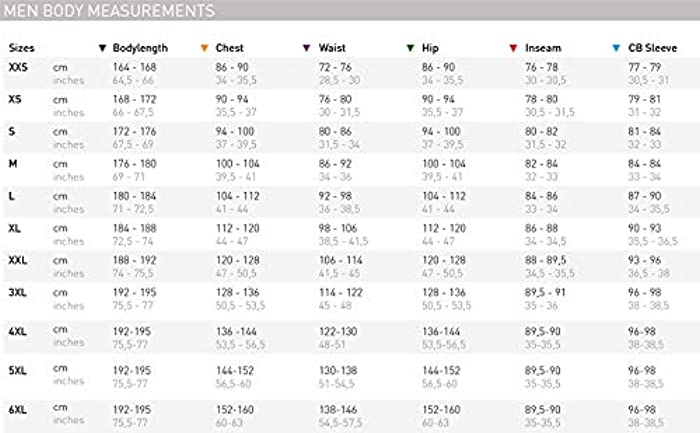The image size is (700, 433).
Task: Click the 5XL row hip value 144-152
Action: (442, 369)
